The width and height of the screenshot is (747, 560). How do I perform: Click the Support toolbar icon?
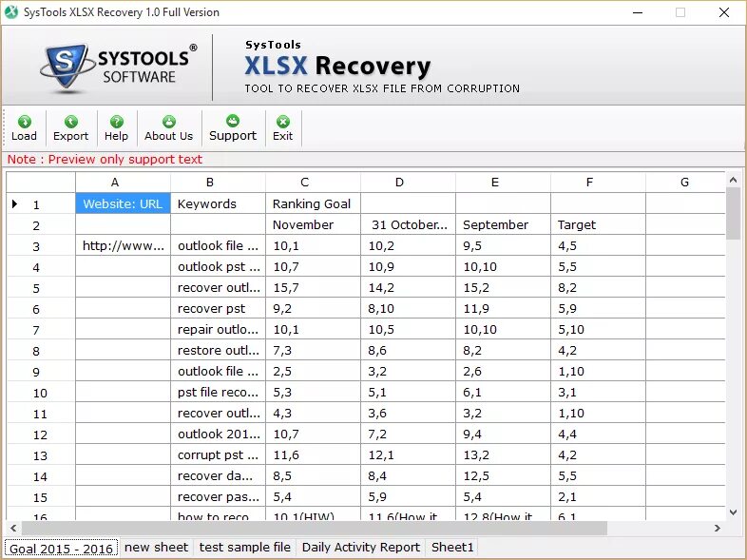233,128
